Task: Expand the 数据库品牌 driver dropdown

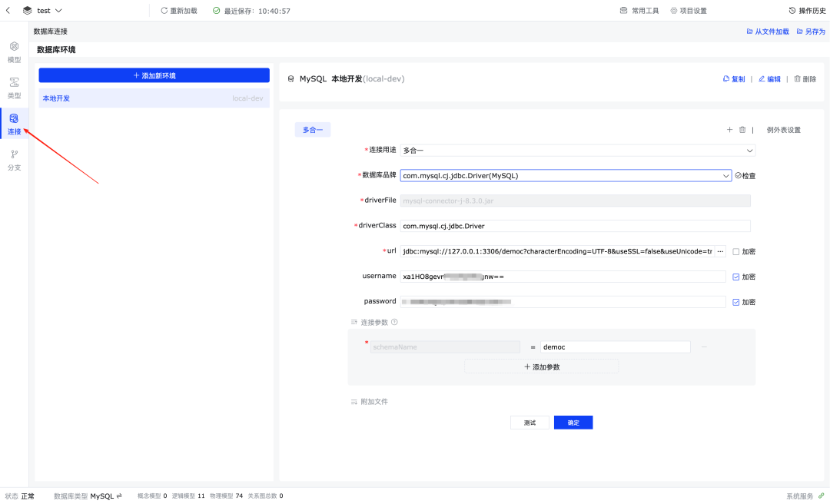Action: pyautogui.click(x=566, y=176)
